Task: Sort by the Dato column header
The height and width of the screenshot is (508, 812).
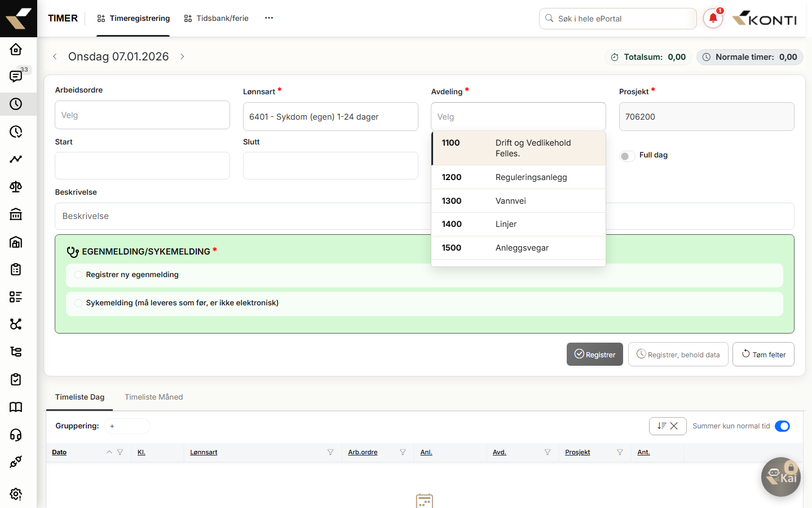Action: [x=59, y=452]
